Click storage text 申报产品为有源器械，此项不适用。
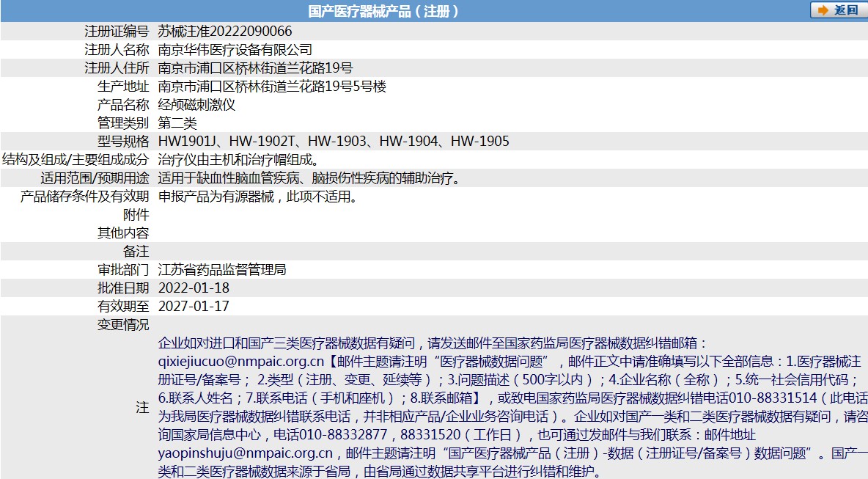 [258, 197]
